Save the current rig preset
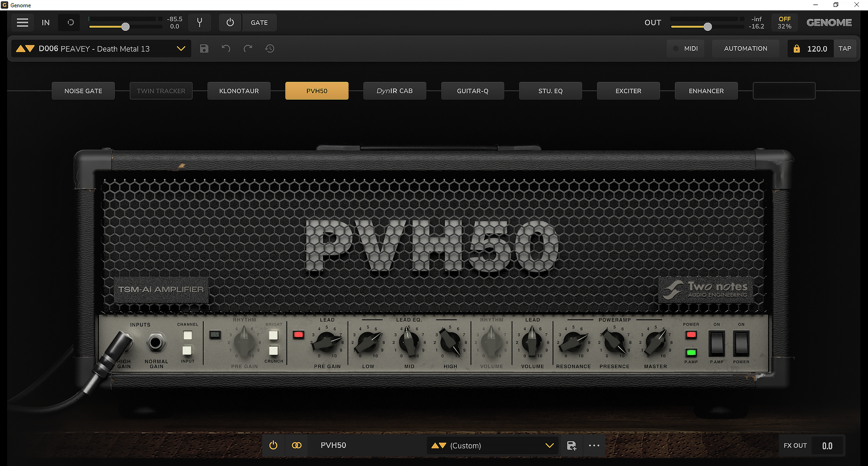The height and width of the screenshot is (466, 868). pyautogui.click(x=204, y=48)
